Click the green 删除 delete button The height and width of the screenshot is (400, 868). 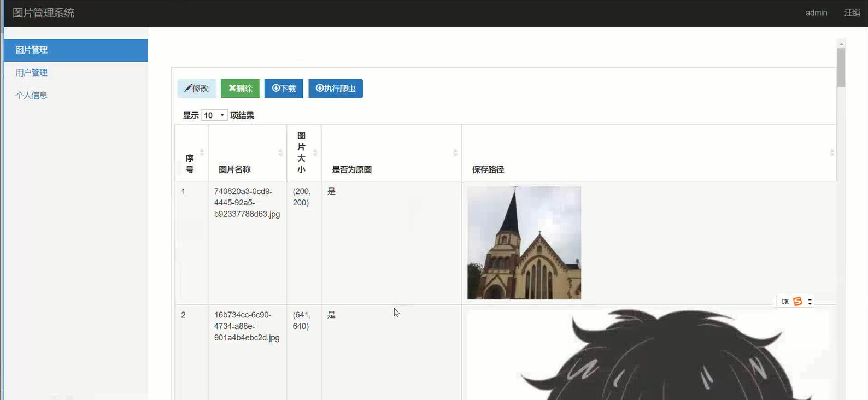tap(240, 89)
